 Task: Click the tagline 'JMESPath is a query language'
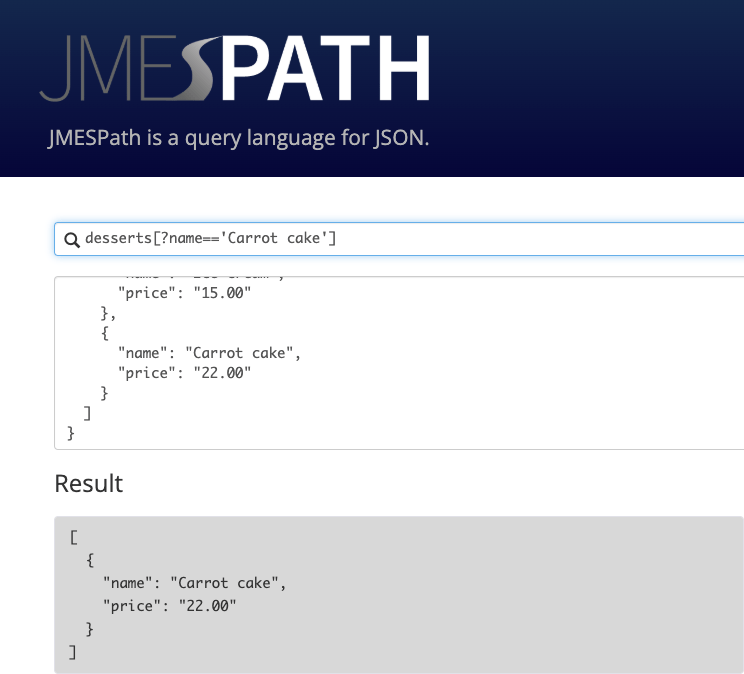point(238,138)
